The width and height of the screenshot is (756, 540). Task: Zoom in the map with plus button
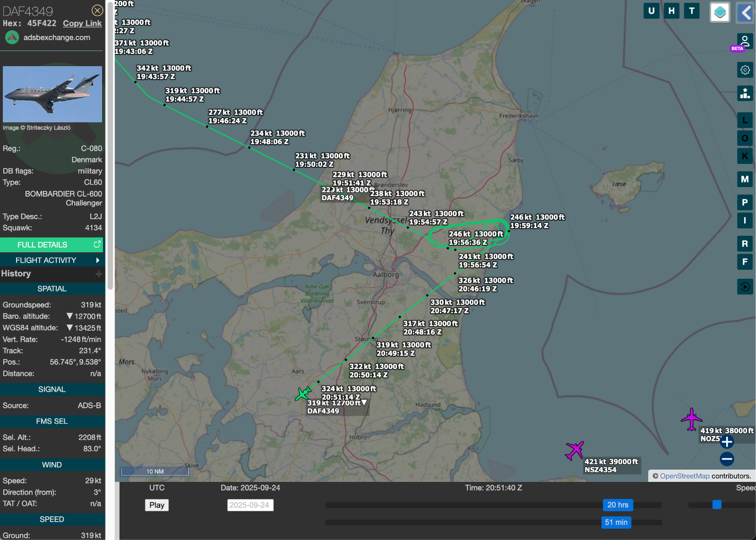[x=727, y=442]
